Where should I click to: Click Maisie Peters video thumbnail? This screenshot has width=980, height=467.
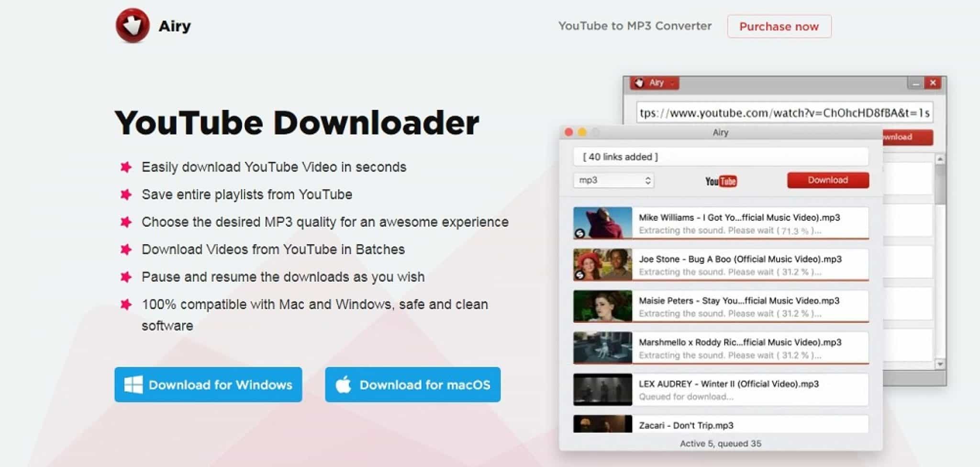602,306
